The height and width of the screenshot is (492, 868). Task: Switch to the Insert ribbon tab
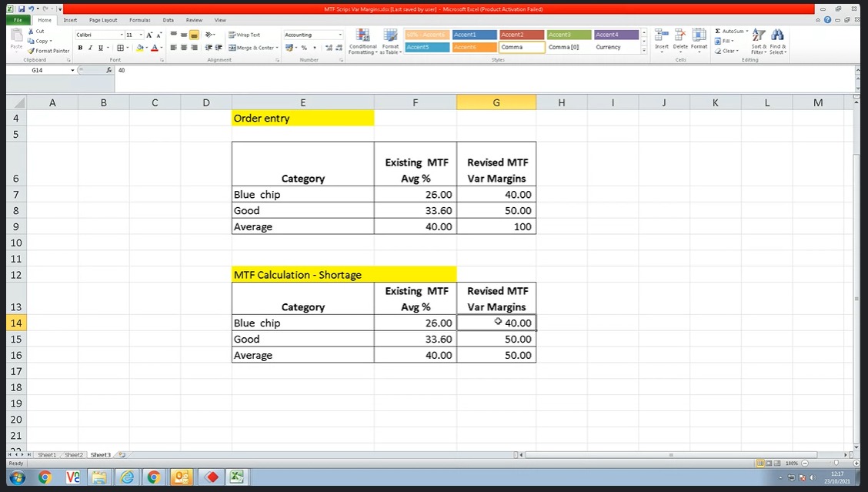(x=70, y=20)
